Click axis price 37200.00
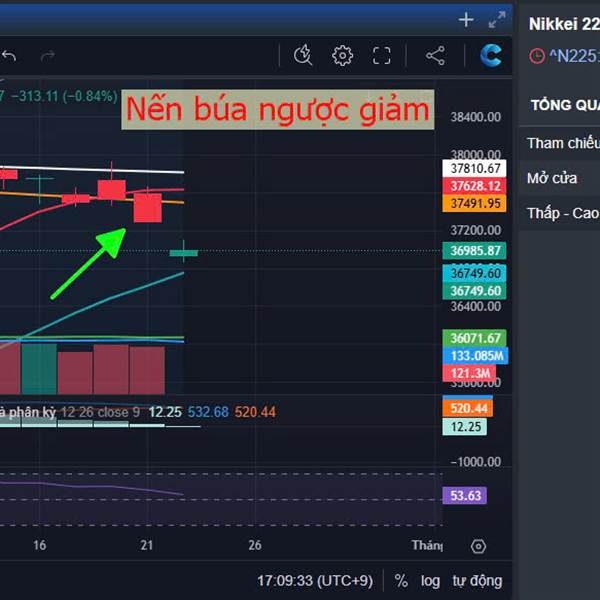600x600 pixels. point(476,230)
